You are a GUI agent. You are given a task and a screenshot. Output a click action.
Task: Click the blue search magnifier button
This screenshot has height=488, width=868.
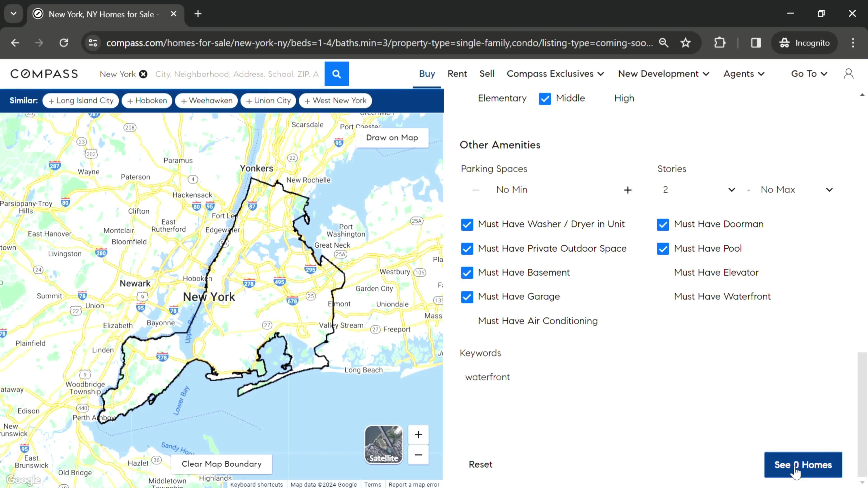click(x=336, y=74)
